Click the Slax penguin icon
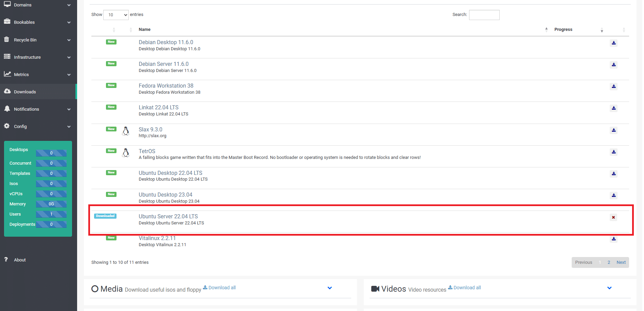The image size is (644, 311). point(126,131)
